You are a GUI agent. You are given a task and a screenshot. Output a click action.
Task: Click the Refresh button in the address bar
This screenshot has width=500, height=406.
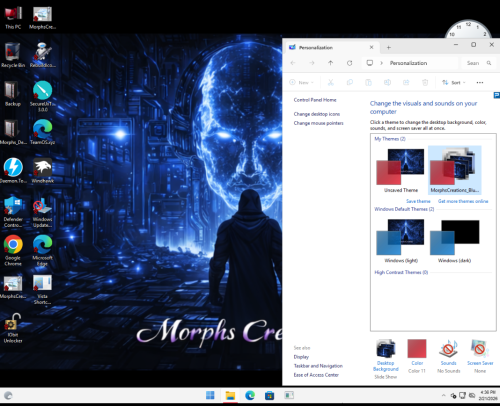coord(349,63)
